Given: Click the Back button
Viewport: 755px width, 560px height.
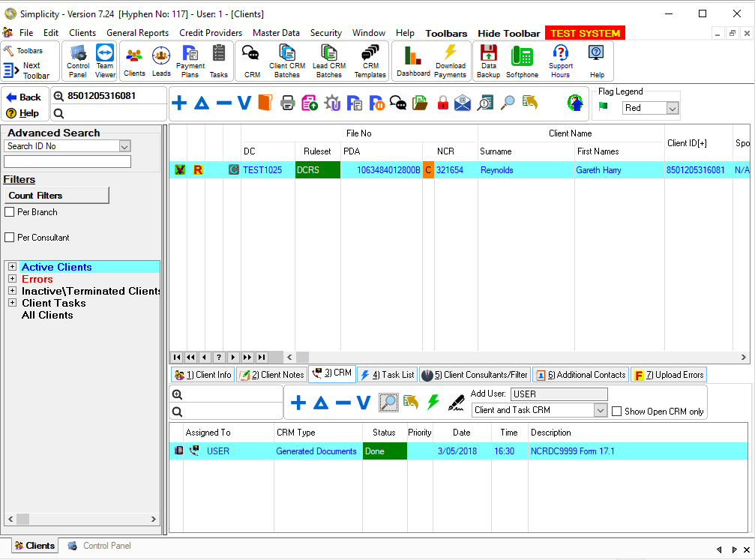Looking at the screenshot, I should [x=24, y=97].
